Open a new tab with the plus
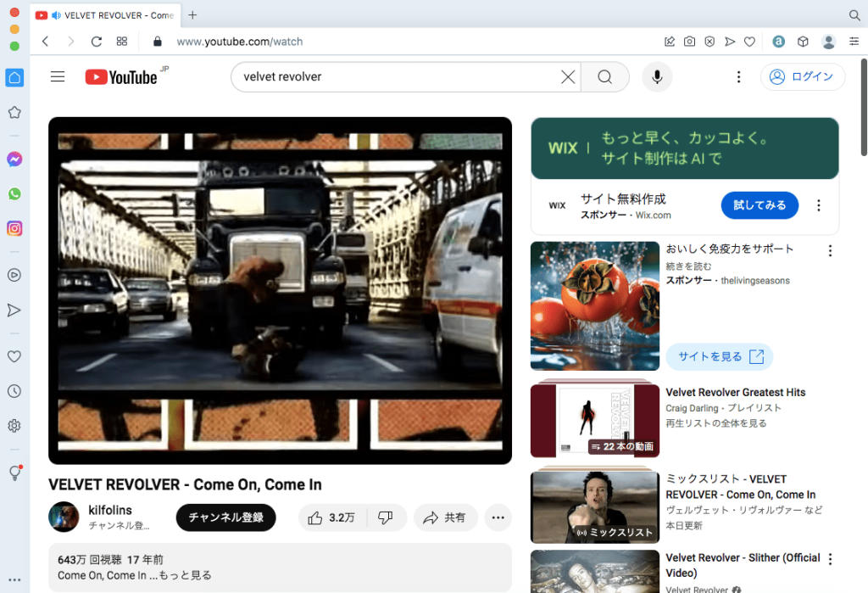Viewport: 868px width, 593px height. click(x=192, y=15)
